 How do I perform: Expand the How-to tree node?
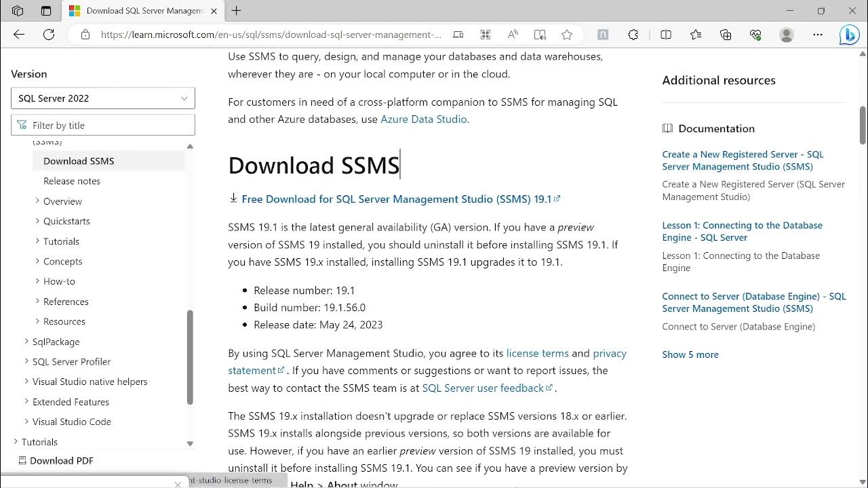coord(37,281)
